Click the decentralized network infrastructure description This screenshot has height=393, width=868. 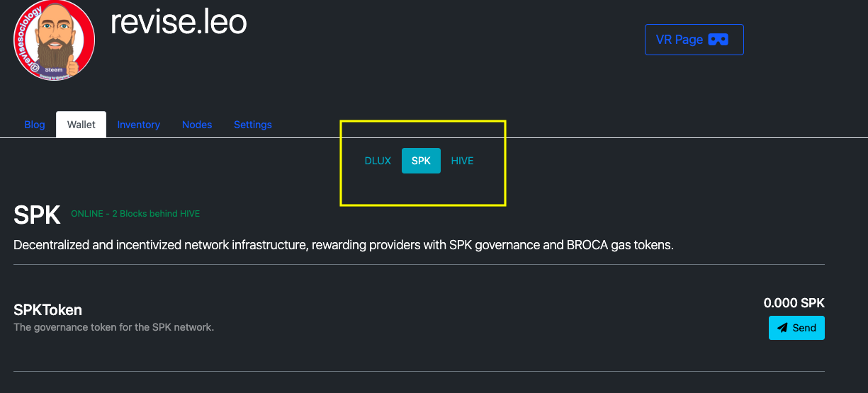point(343,246)
